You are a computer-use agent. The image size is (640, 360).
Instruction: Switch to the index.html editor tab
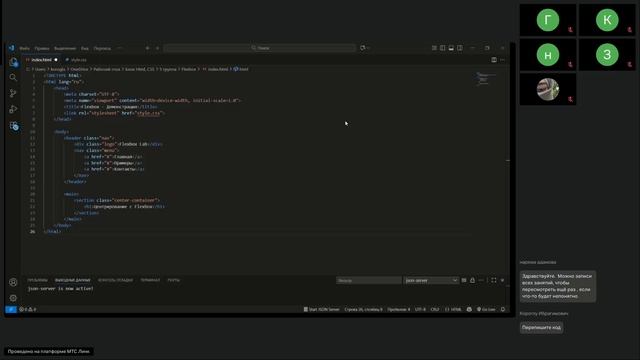tap(42, 60)
